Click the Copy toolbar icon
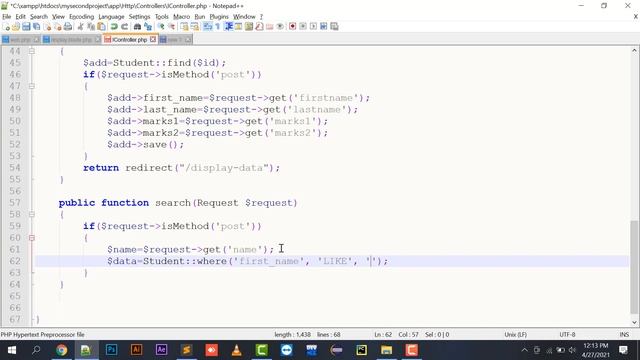The width and height of the screenshot is (640, 360). point(91,27)
